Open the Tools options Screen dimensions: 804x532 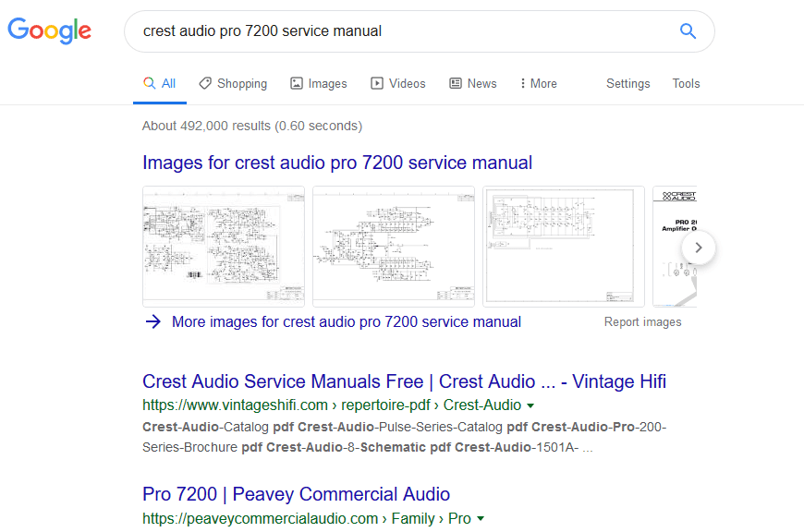(686, 83)
